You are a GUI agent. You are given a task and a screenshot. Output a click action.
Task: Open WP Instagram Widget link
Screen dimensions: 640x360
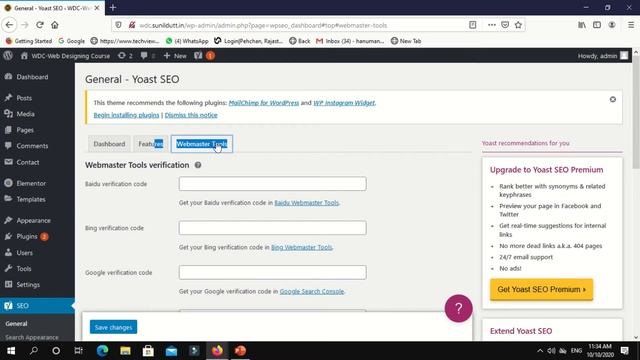point(344,103)
